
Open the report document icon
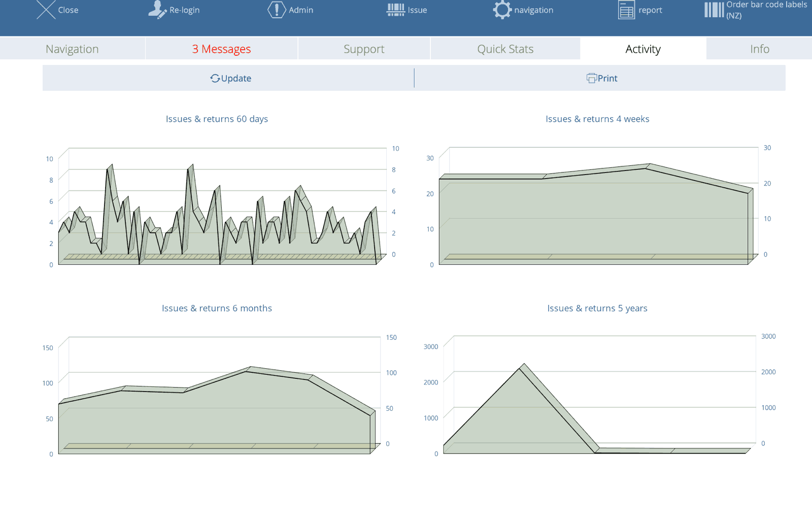tap(626, 10)
